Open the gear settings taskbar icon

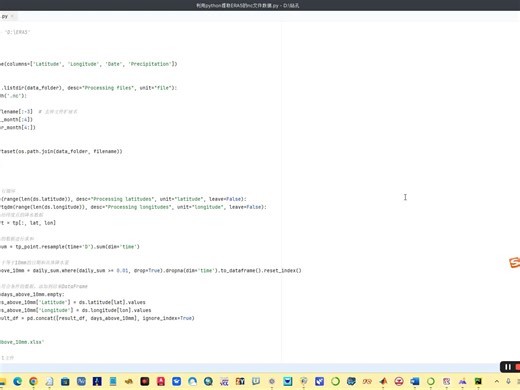coord(272,381)
